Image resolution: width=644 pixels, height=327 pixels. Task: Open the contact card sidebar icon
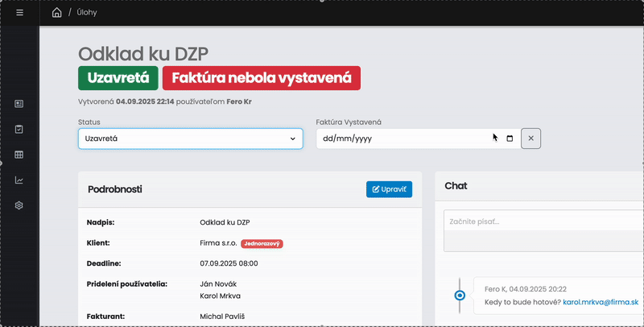click(19, 104)
